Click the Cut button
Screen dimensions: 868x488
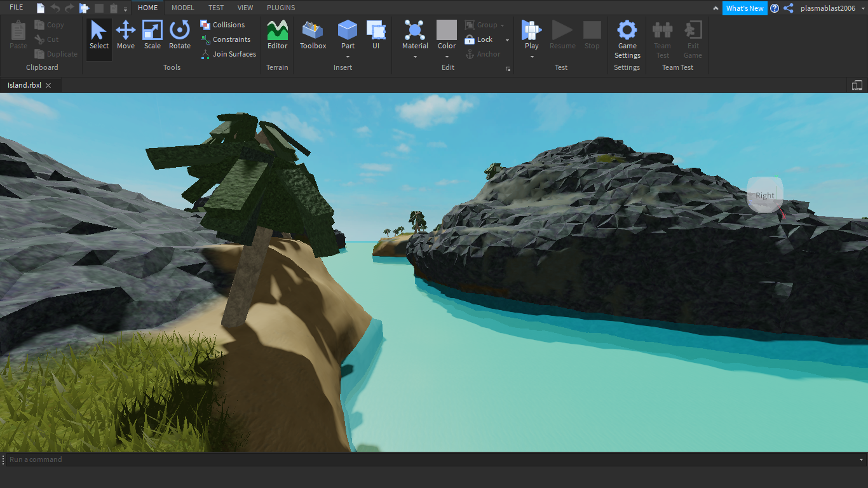coord(46,39)
